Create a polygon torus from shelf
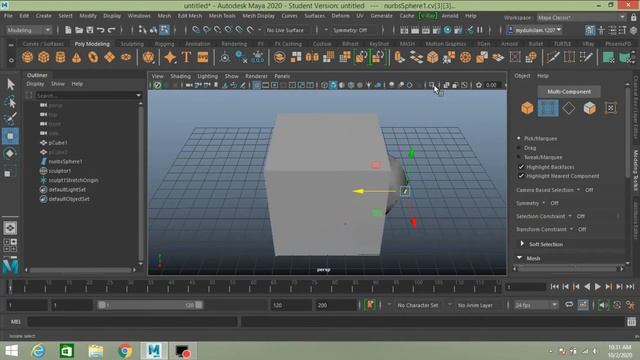Screen dimensions: 640x360 93,57
